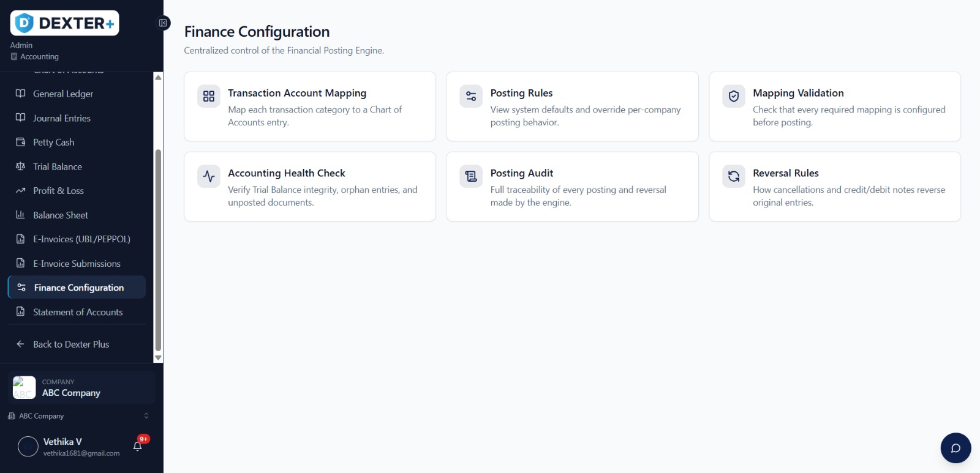
Task: Select Trial Balance from the sidebar
Action: 77,166
